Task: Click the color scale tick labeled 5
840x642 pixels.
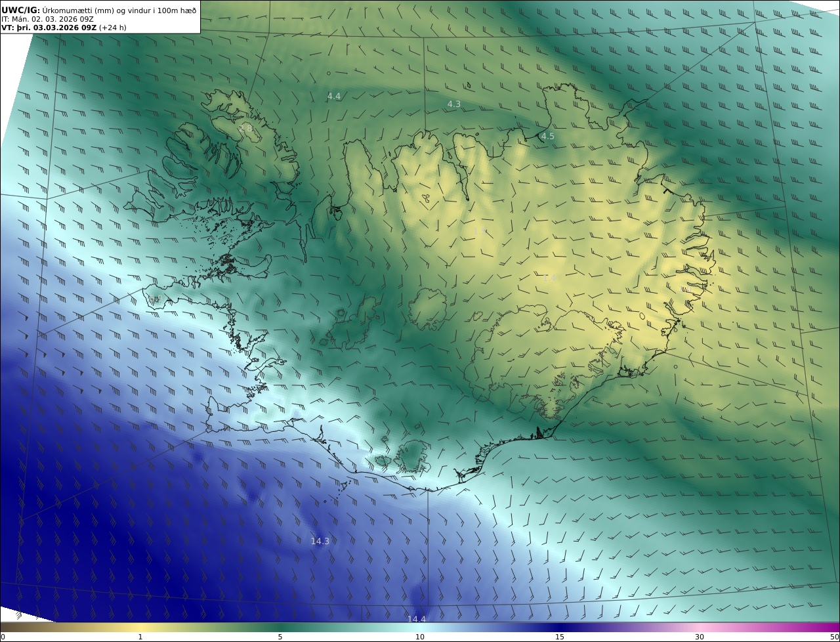Action: [x=280, y=637]
